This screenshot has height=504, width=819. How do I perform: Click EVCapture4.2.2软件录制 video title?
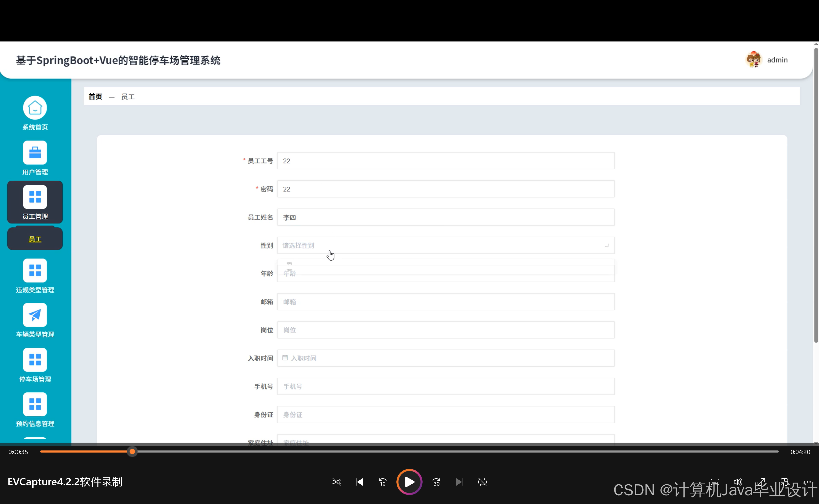65,482
